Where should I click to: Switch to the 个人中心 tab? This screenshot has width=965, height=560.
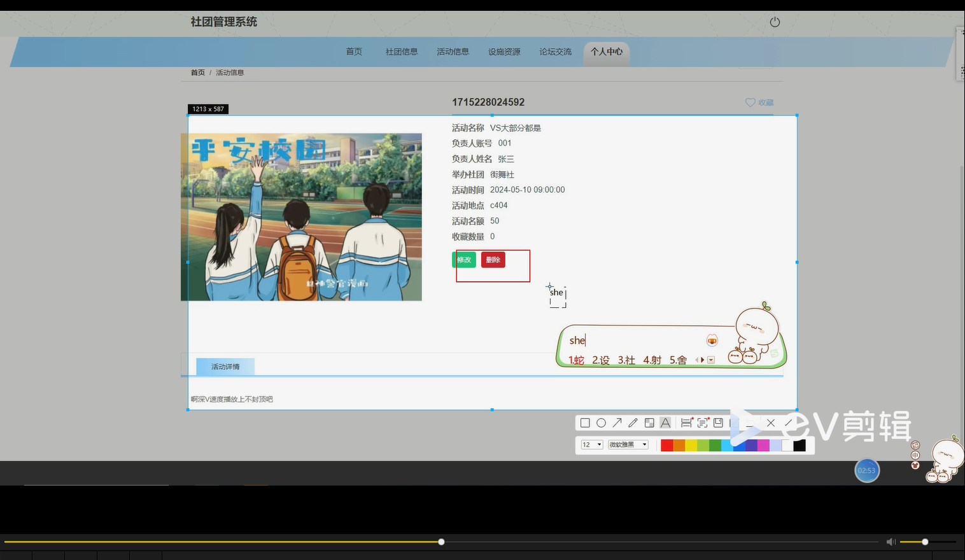[607, 52]
